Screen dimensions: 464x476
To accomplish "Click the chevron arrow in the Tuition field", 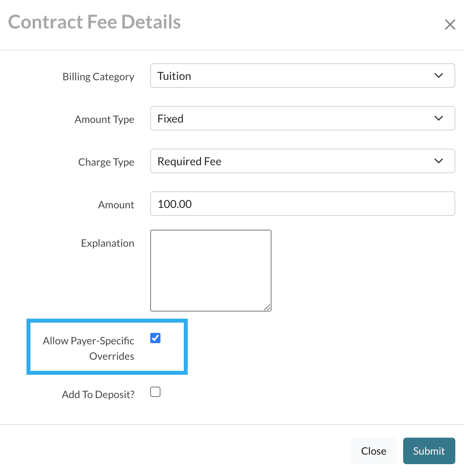I will (439, 76).
